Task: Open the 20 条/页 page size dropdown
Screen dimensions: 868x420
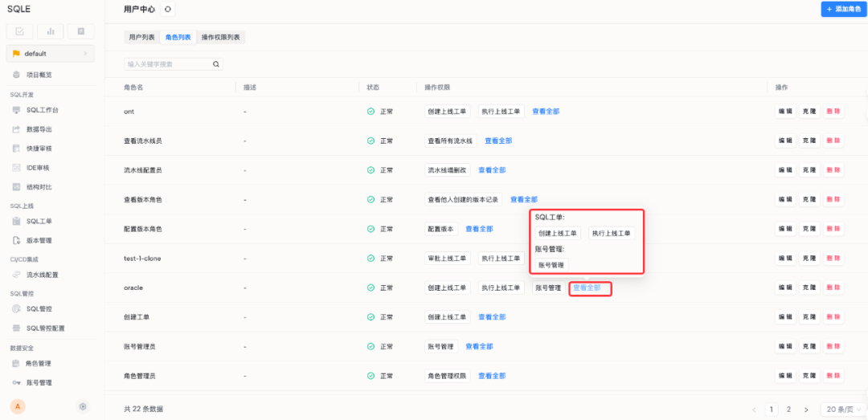Action: point(841,410)
